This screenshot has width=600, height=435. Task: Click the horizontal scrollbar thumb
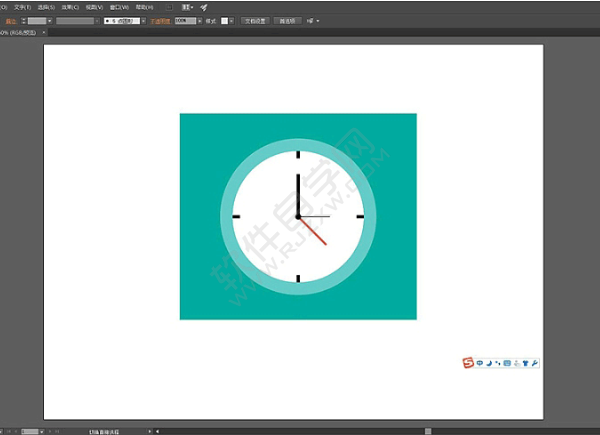point(428,432)
